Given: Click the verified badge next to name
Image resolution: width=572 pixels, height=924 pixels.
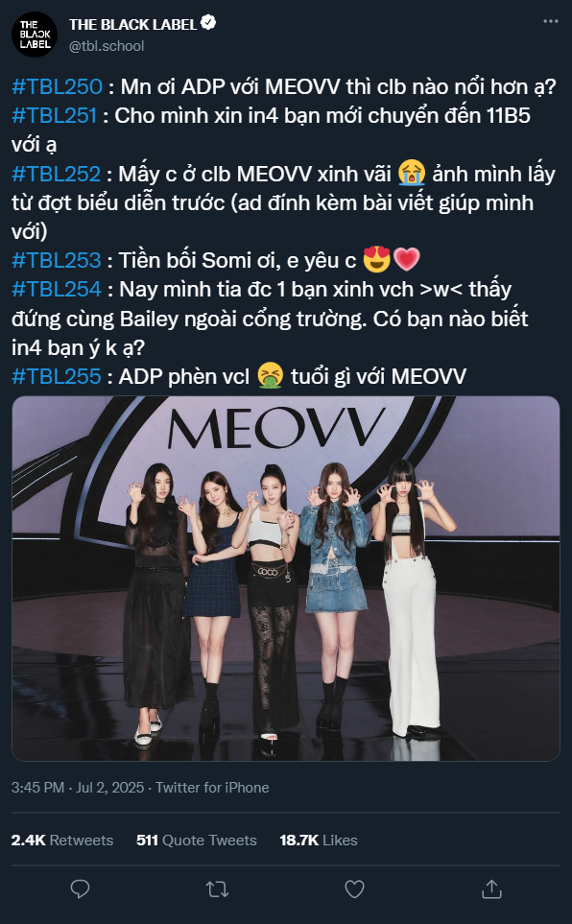Looking at the screenshot, I should [209, 23].
